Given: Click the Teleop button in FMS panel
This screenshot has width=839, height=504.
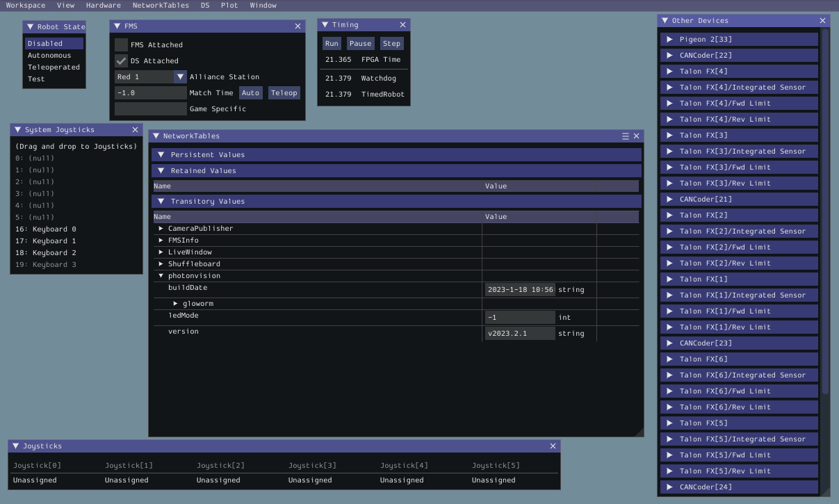Looking at the screenshot, I should pyautogui.click(x=284, y=92).
